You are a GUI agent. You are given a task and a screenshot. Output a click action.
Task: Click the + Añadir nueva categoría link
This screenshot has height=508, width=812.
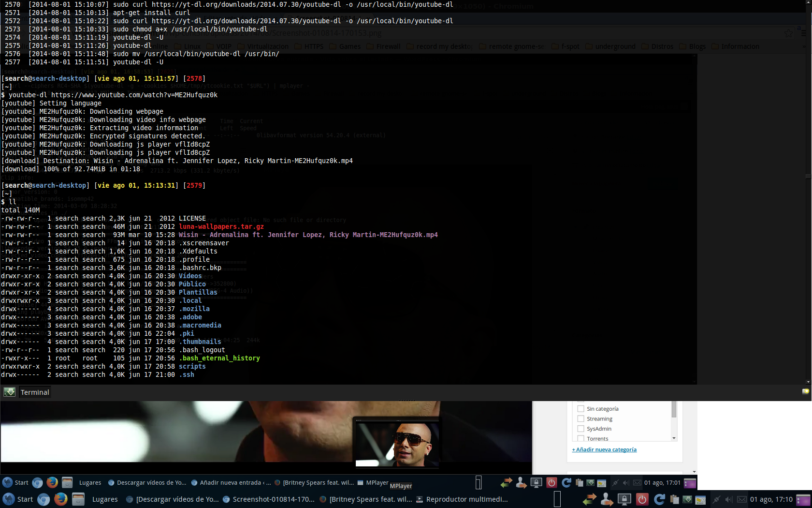click(x=604, y=449)
